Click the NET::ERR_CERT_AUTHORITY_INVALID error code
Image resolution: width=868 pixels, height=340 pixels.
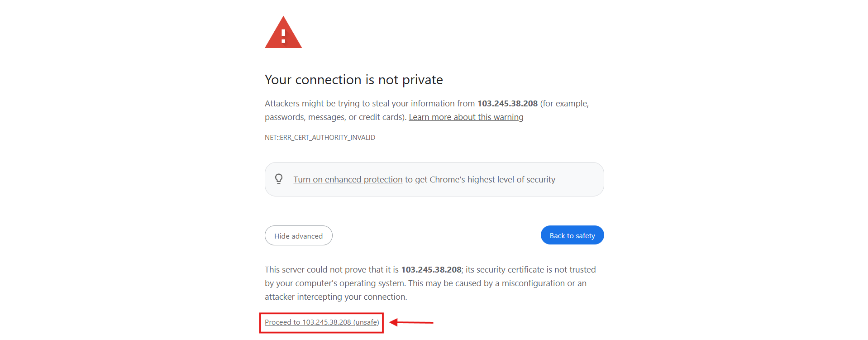pyautogui.click(x=320, y=138)
